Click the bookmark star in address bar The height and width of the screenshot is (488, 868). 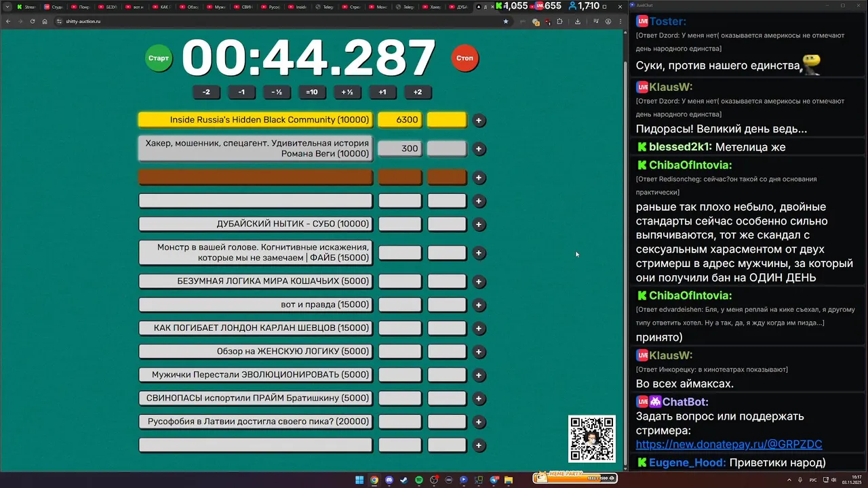pos(505,21)
